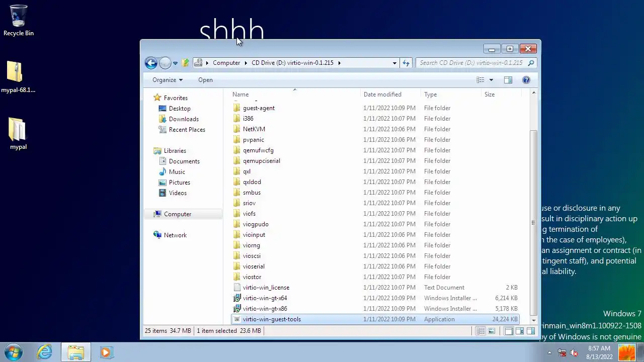
Task: Click the Computer breadcrumb in address bar
Action: [226, 63]
